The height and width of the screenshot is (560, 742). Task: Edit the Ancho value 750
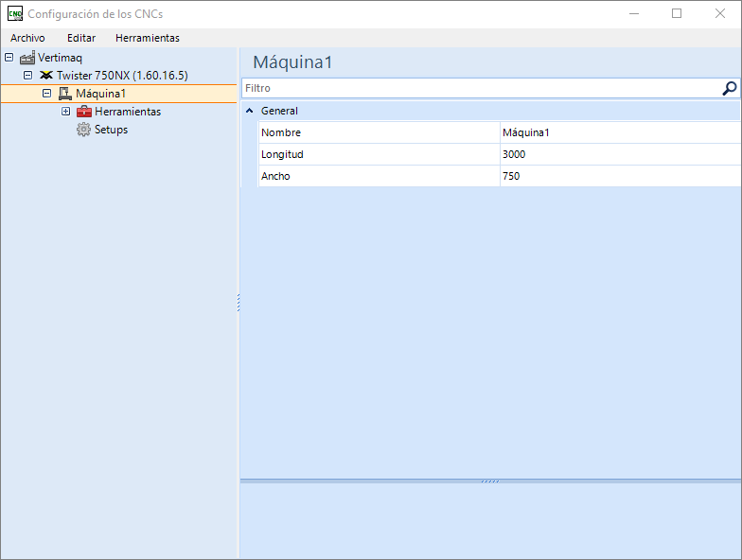(x=621, y=176)
